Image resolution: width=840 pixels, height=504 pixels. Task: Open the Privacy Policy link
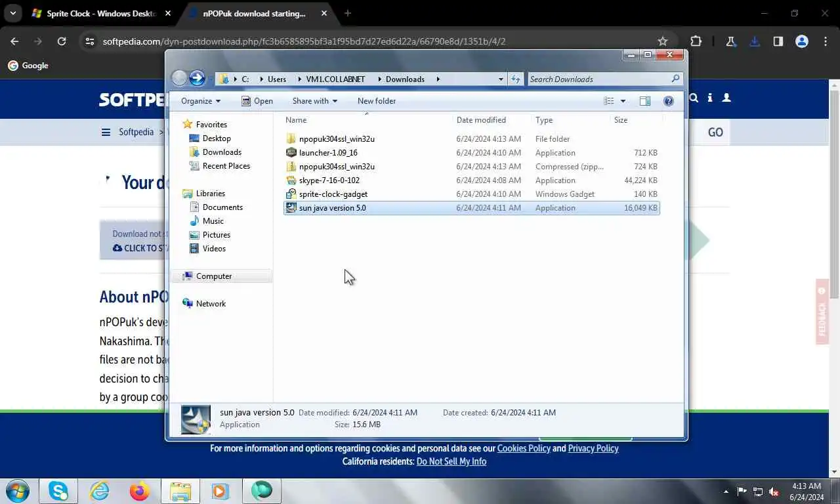click(593, 448)
